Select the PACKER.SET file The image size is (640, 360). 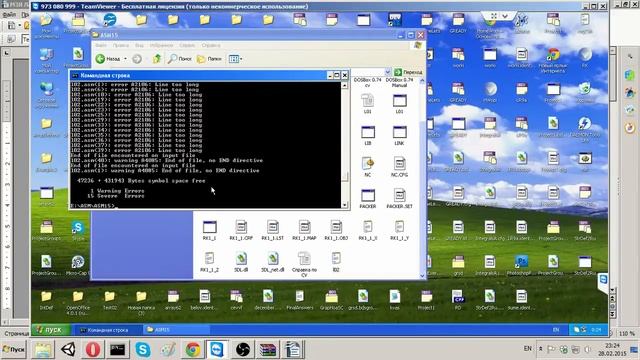click(x=399, y=199)
